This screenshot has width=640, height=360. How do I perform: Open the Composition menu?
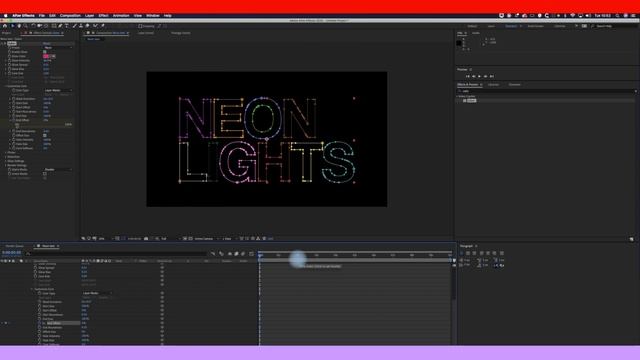click(70, 16)
